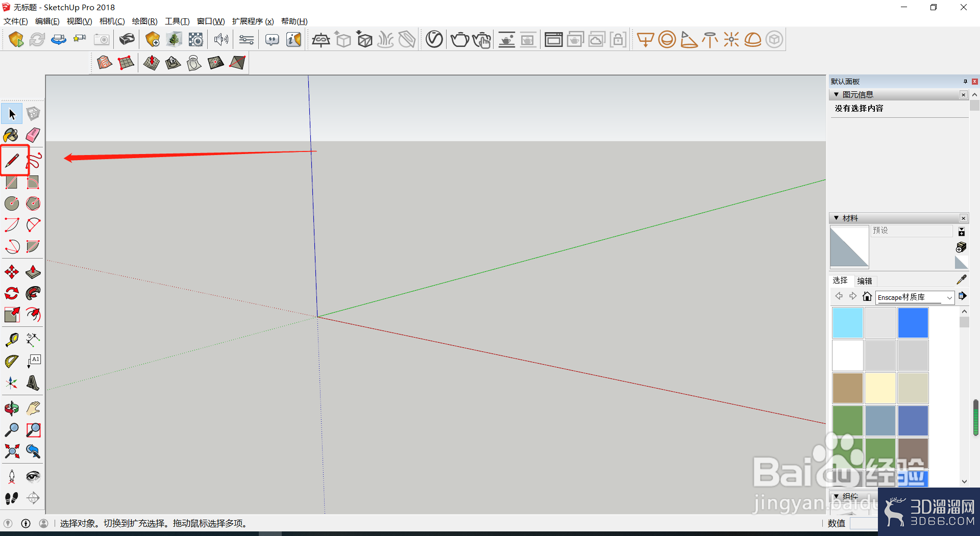The image size is (980, 536).
Task: Select the Push/Pull tool
Action: (x=33, y=272)
